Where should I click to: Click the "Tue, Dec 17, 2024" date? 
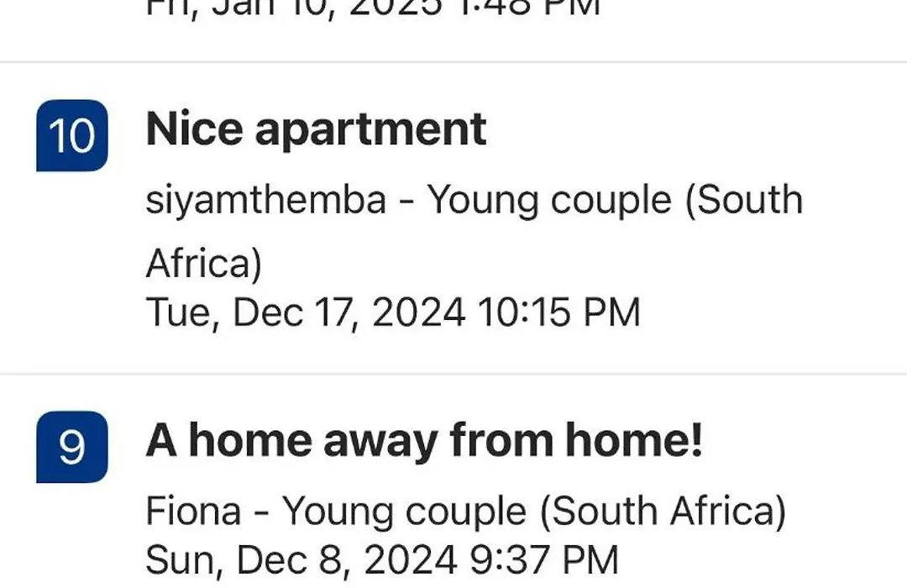[x=306, y=312]
